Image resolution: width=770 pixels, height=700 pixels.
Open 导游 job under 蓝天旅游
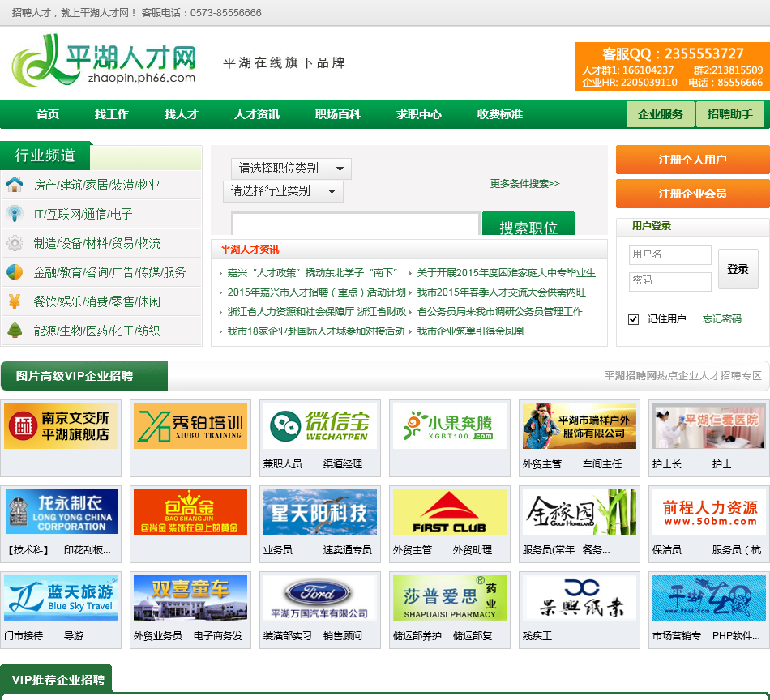(74, 636)
